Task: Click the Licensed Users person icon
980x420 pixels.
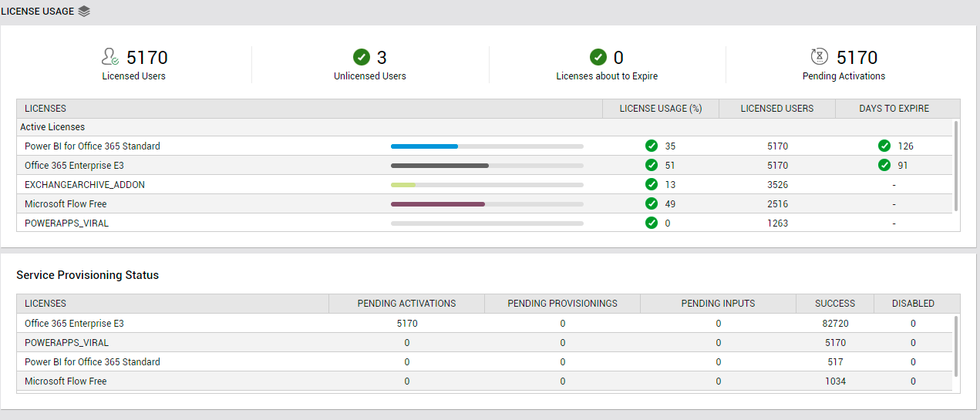Action: (109, 57)
